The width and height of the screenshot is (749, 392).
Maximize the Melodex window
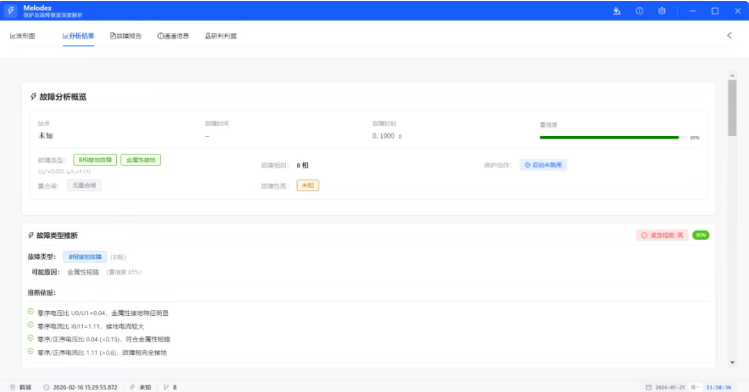(715, 11)
